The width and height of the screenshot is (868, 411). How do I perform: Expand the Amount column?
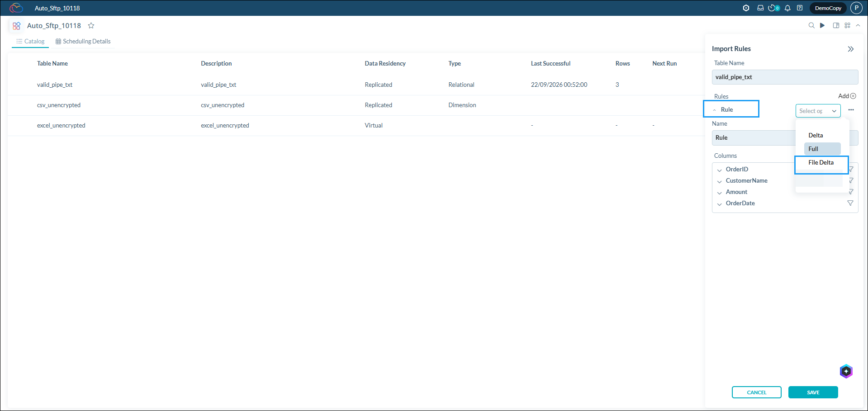click(x=719, y=193)
